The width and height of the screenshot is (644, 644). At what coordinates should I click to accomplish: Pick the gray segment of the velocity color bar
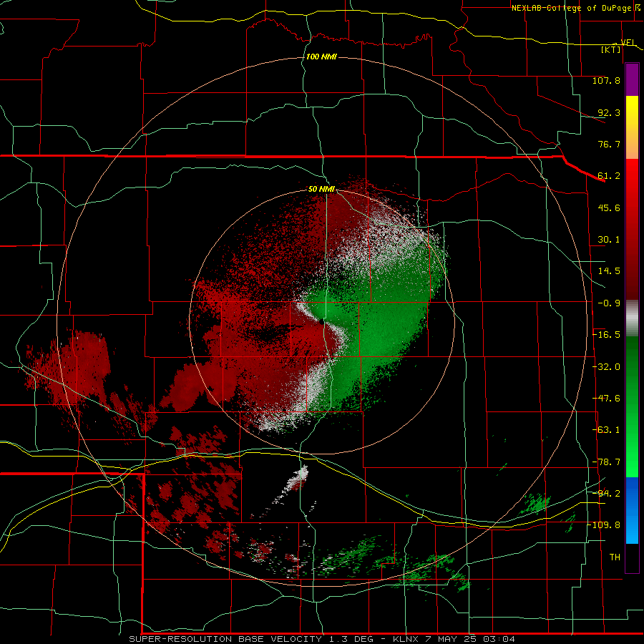coord(632,318)
